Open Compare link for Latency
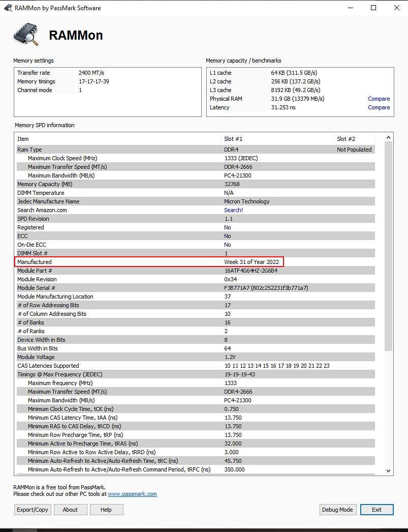The width and height of the screenshot is (408, 532). pyautogui.click(x=379, y=107)
